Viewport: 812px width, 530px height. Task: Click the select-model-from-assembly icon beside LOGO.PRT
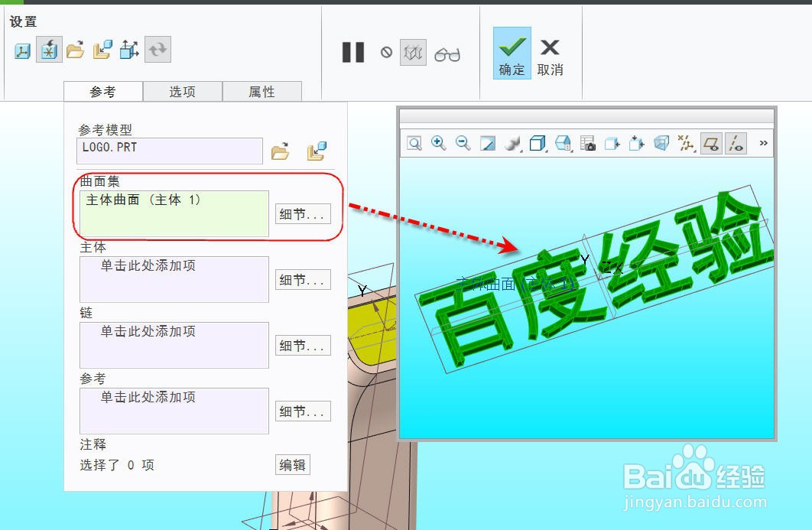click(317, 151)
